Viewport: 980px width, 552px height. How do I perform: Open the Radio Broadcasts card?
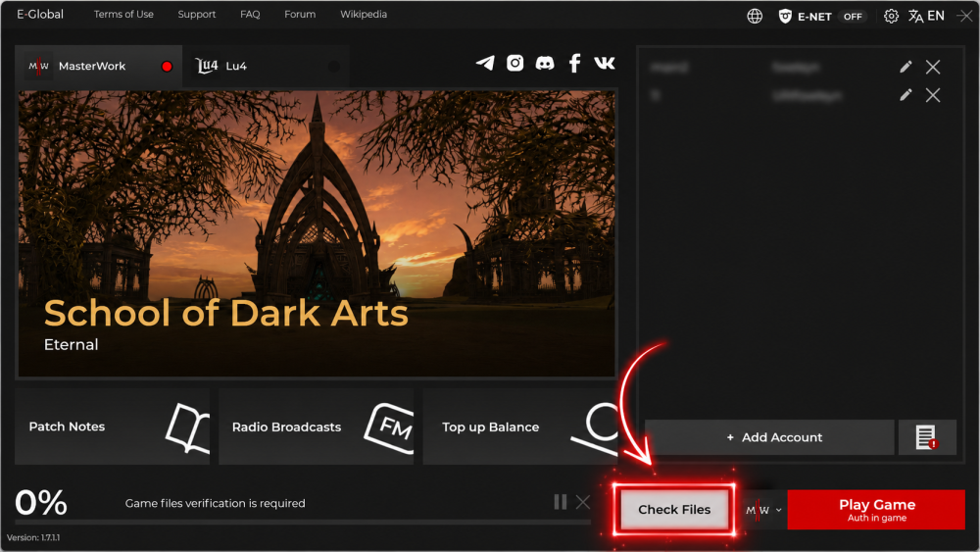317,427
